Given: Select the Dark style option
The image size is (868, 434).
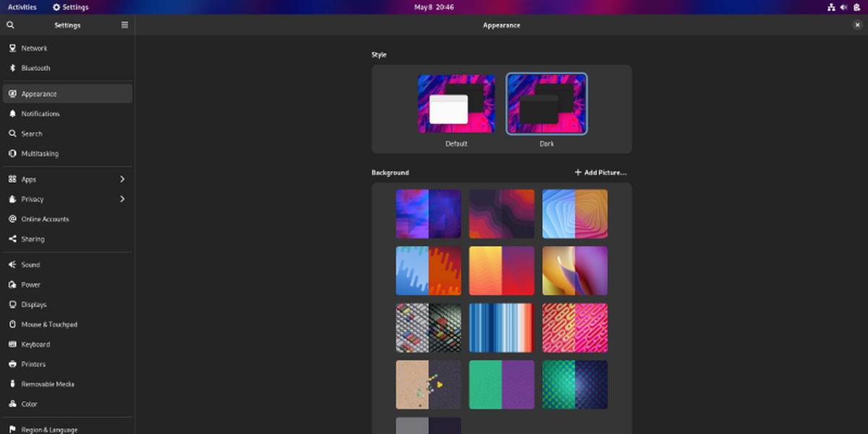Looking at the screenshot, I should (546, 104).
